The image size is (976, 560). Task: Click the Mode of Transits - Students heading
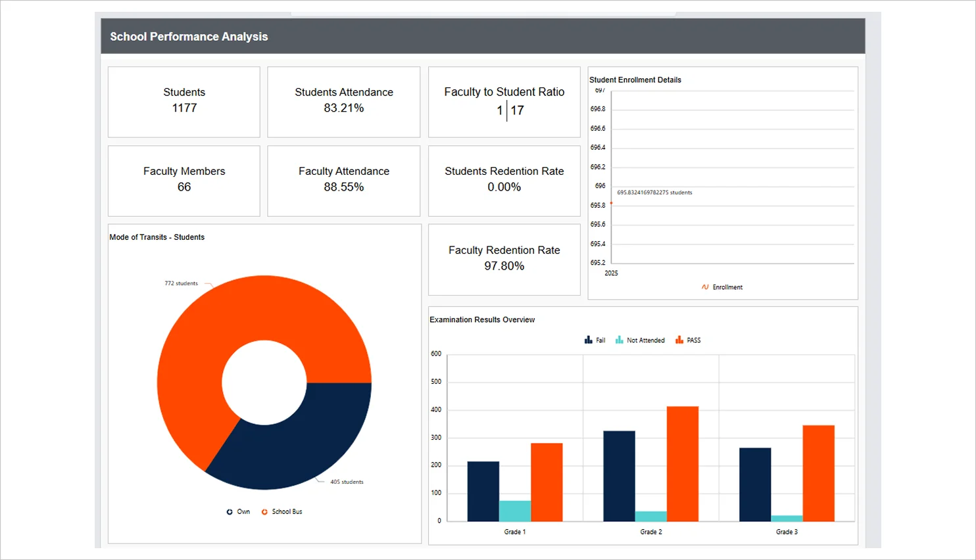coord(157,237)
